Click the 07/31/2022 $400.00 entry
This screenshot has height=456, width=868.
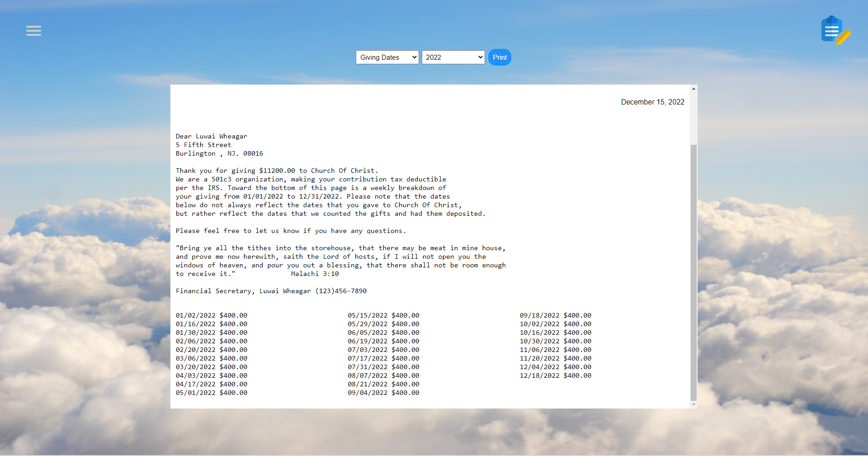383,367
